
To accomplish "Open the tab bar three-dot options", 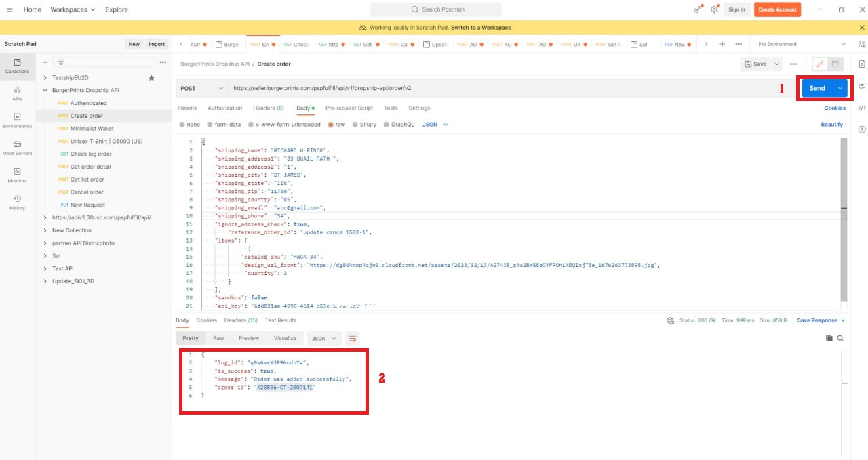I will (738, 44).
